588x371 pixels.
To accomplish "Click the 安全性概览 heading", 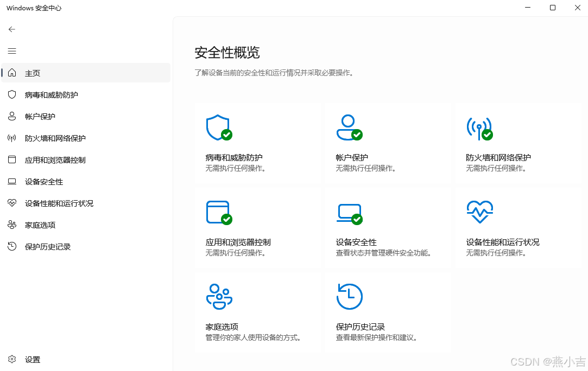I will coord(227,53).
